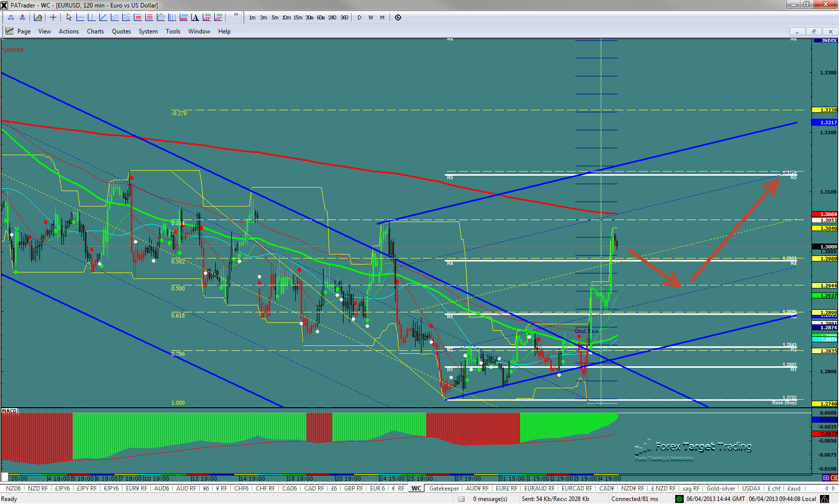This screenshot has height=504, width=839.
Task: Open the Charts menu
Action: point(95,31)
